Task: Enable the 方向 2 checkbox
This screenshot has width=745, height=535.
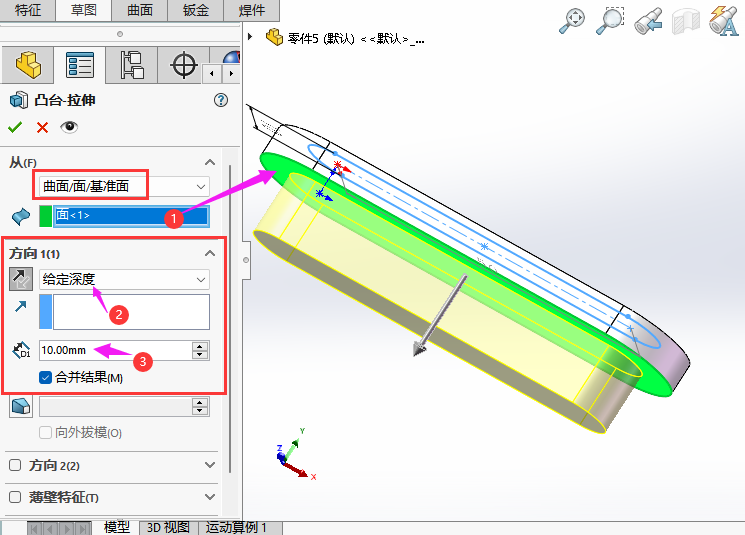Action: click(15, 465)
